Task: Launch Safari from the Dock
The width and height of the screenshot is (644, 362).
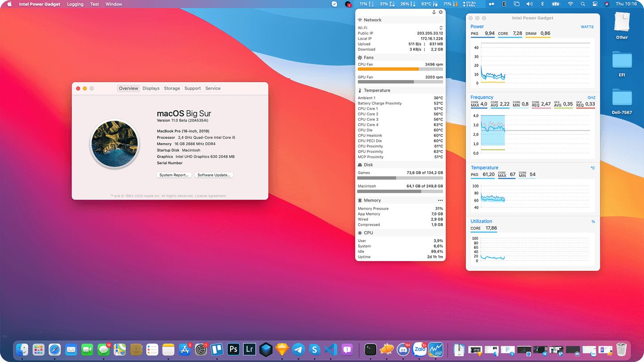Action: 55,349
